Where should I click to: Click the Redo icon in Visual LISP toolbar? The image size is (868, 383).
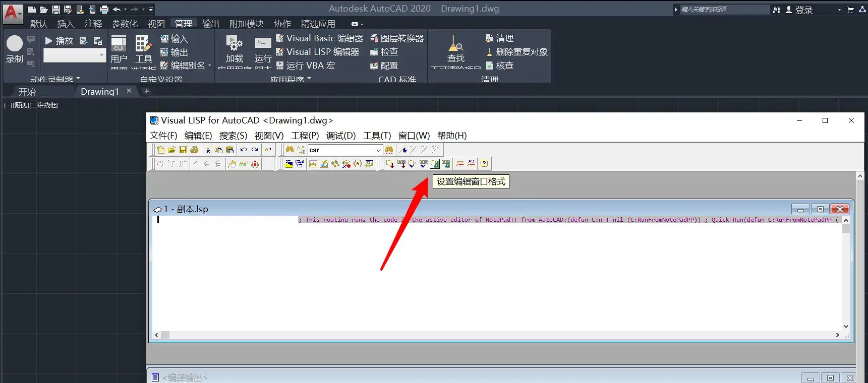(x=255, y=150)
